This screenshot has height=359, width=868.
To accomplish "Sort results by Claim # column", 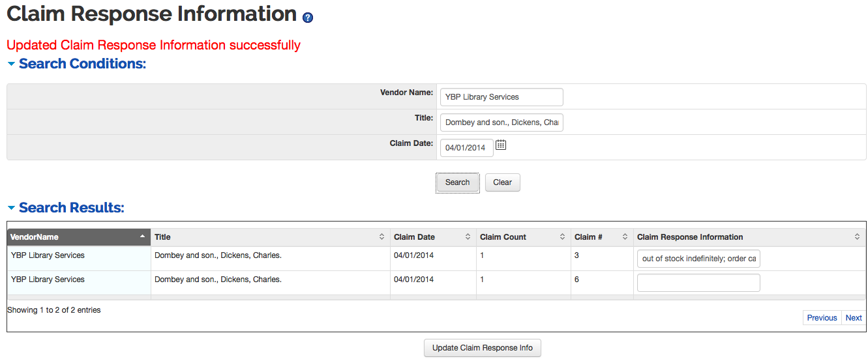I will point(601,237).
